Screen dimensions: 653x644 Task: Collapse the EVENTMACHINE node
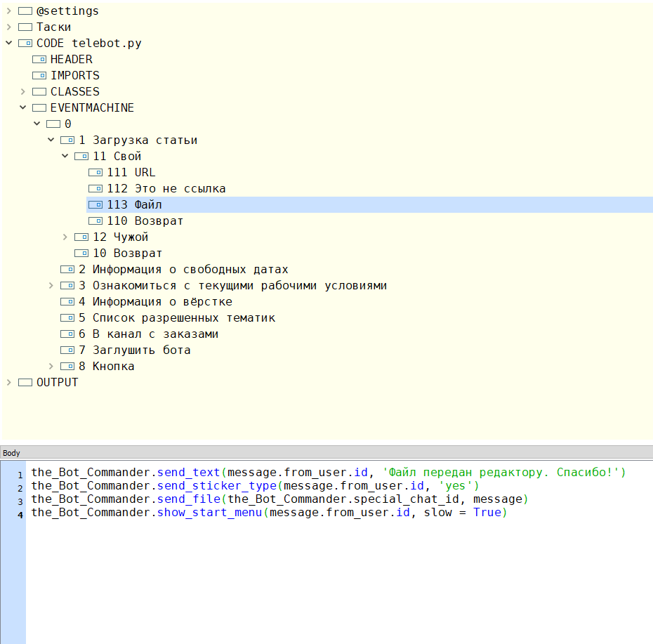(x=23, y=107)
